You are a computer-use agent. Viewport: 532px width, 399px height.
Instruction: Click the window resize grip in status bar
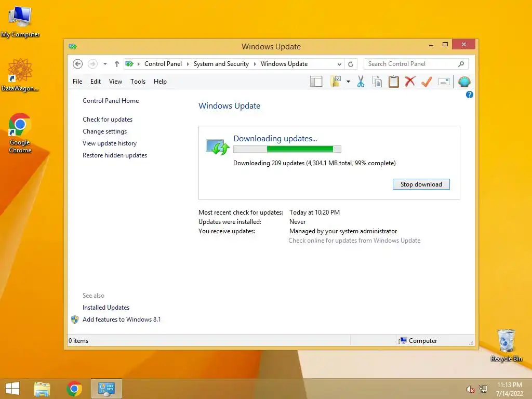click(471, 343)
